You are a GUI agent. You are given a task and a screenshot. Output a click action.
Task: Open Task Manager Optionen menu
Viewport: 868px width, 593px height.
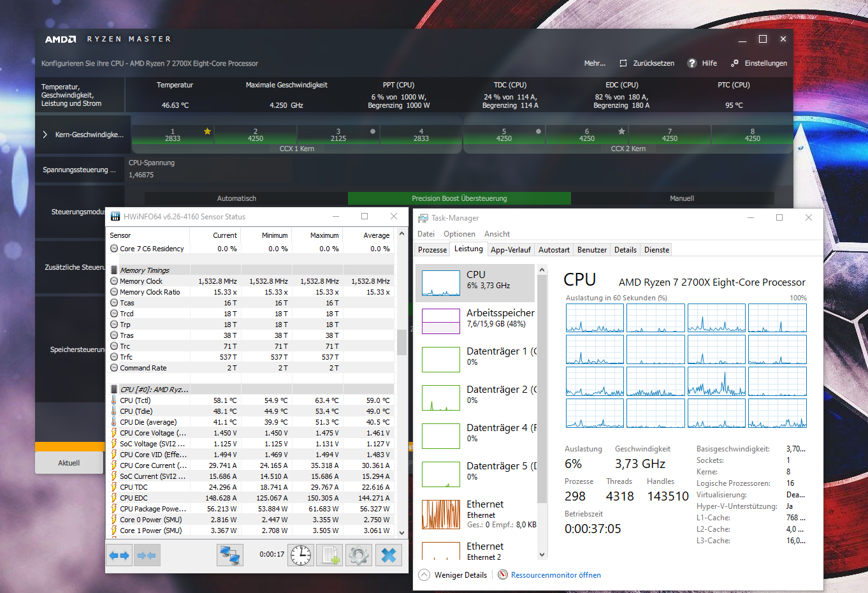click(459, 234)
